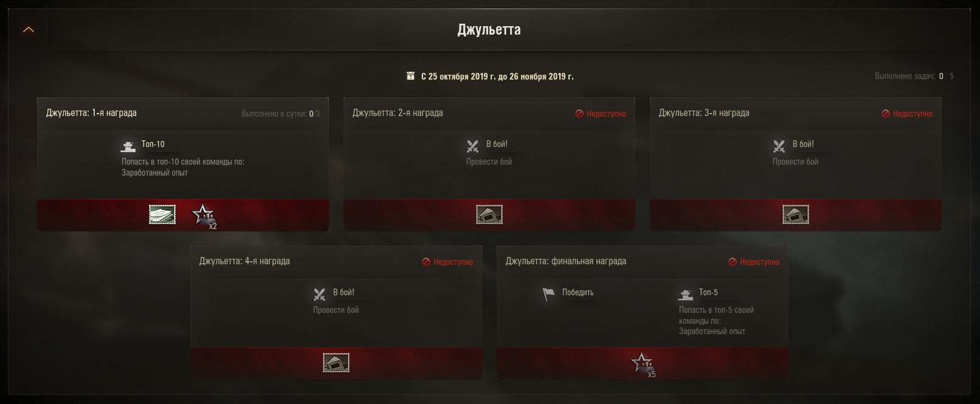
Task: Collapse the Джульетта section with chevron
Action: pyautogui.click(x=29, y=30)
